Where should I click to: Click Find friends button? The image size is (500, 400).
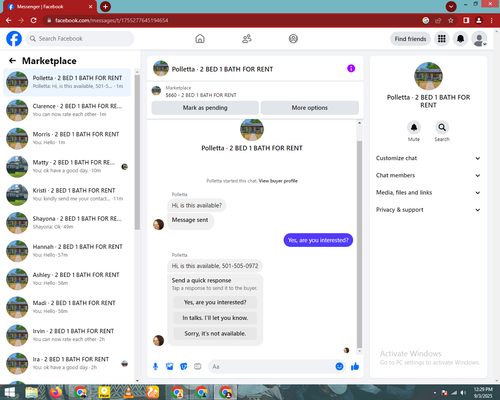coord(410,39)
